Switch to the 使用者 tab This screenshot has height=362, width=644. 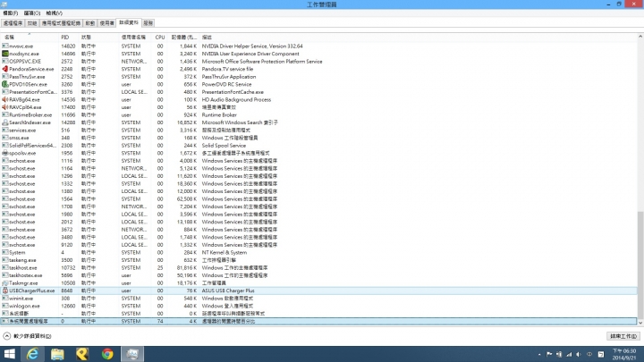106,23
